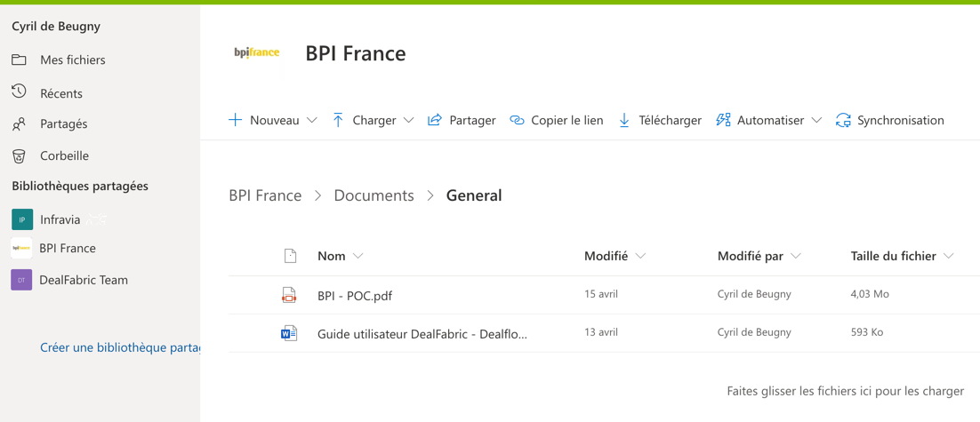Select DealFabric Team shared library
This screenshot has height=422, width=980.
point(84,280)
